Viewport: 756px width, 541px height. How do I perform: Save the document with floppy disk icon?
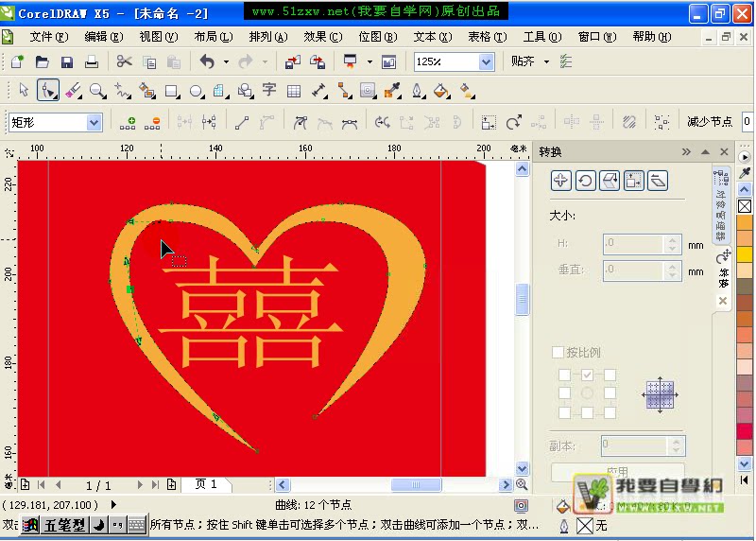66,61
